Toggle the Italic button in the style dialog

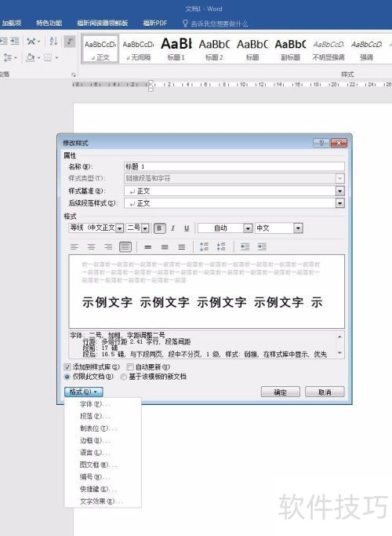click(172, 228)
